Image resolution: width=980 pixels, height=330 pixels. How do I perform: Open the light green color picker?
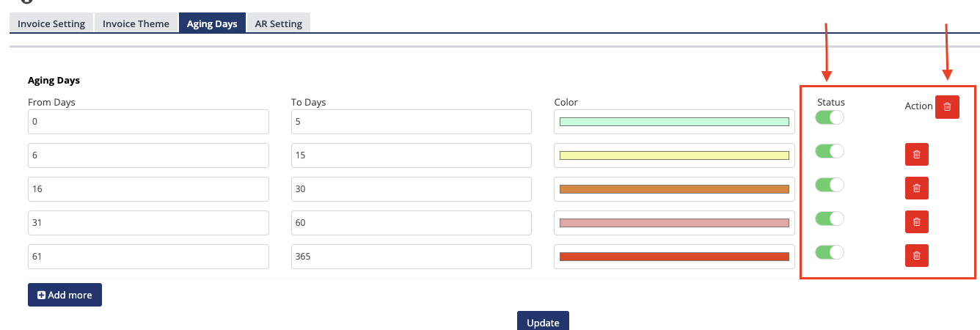coord(673,122)
